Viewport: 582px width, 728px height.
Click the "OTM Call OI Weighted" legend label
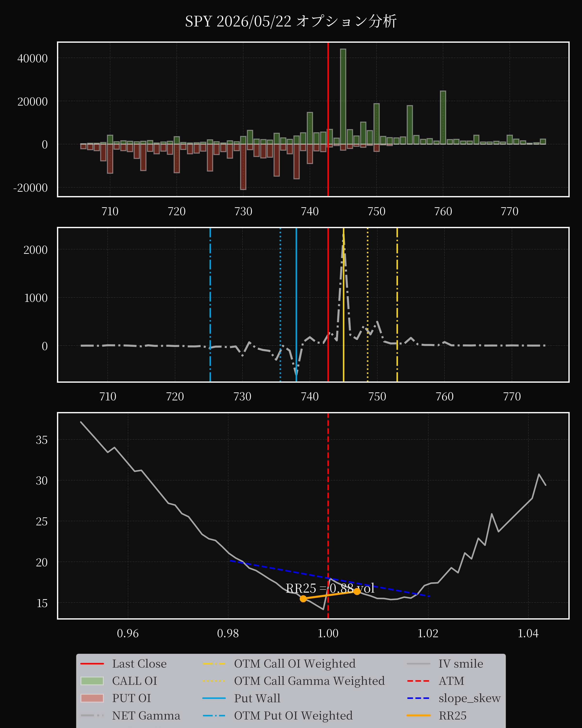(295, 663)
